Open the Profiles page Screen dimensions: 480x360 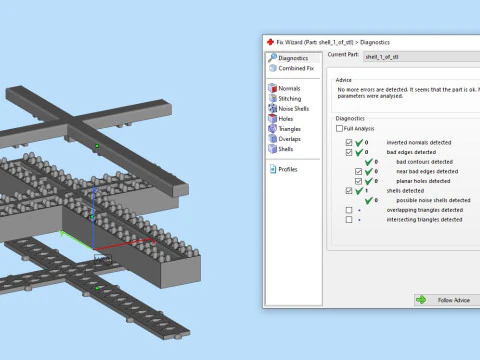pyautogui.click(x=288, y=169)
